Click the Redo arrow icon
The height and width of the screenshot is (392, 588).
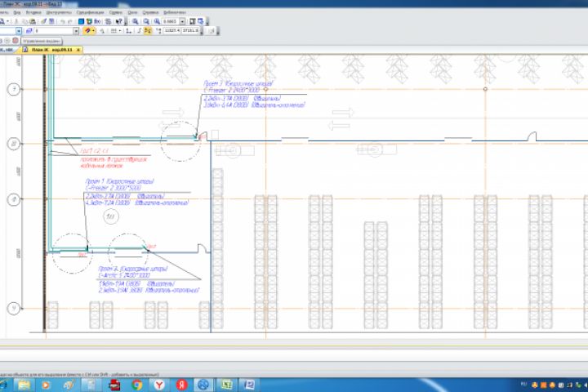(69, 21)
